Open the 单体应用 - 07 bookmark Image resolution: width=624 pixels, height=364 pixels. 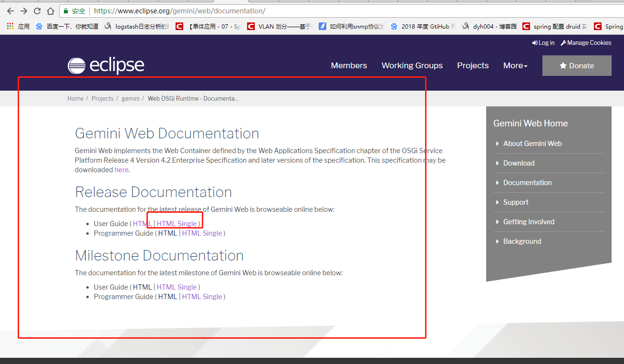pyautogui.click(x=208, y=26)
